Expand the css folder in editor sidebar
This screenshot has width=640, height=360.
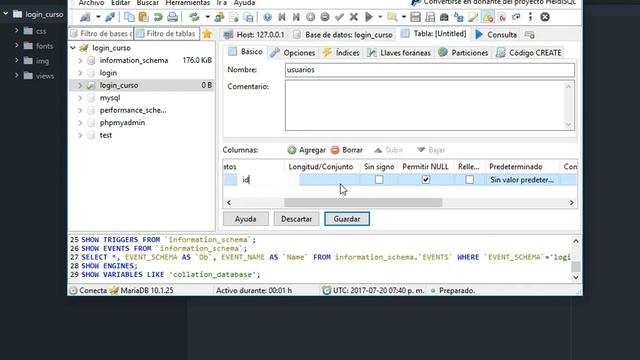tap(16, 31)
